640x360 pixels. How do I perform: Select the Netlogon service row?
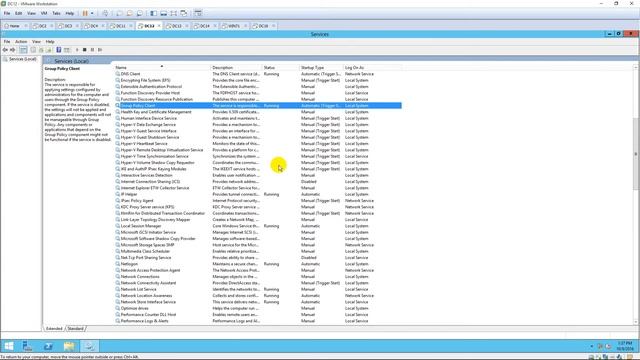(x=258, y=264)
